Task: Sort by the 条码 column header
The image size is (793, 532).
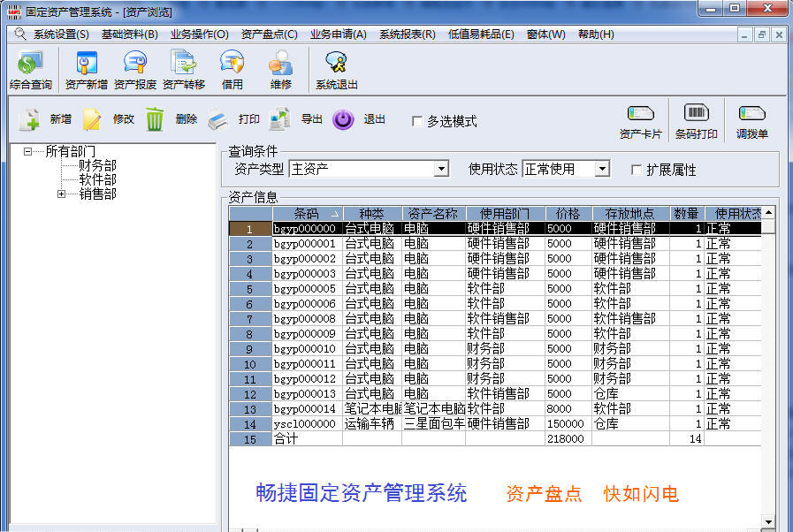Action: pos(308,213)
